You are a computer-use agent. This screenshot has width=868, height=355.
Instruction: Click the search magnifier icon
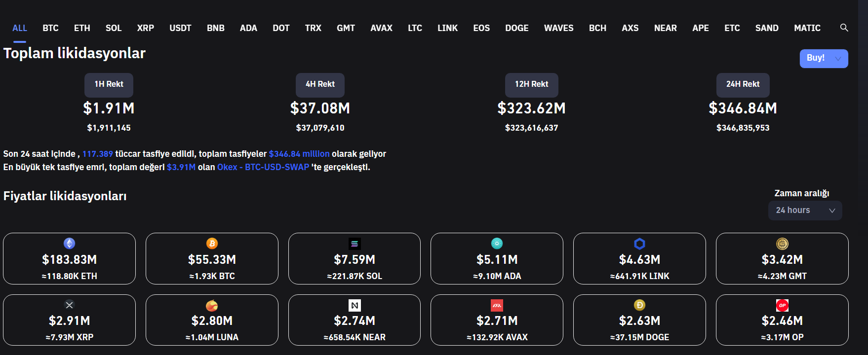coord(844,28)
